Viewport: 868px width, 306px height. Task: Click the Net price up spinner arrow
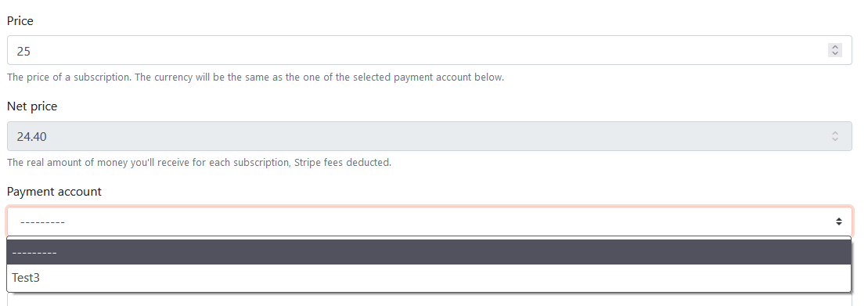point(835,133)
